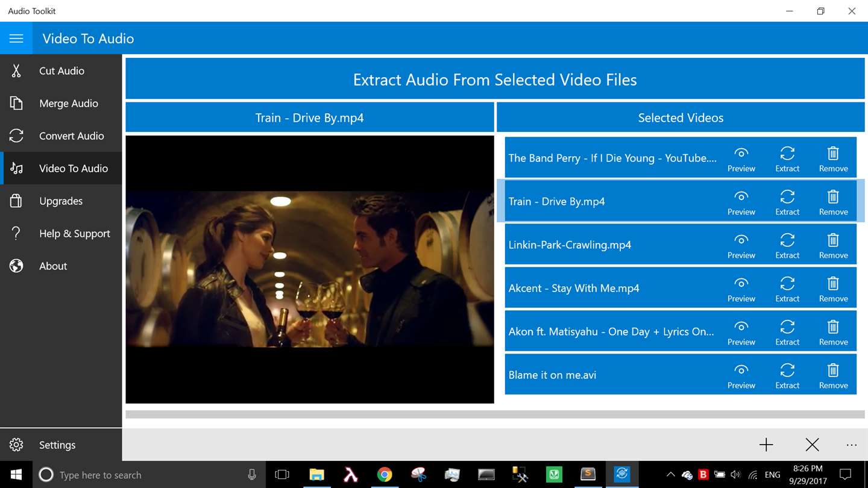The image size is (868, 488).
Task: Open the Action Center notifications
Action: pyautogui.click(x=846, y=475)
